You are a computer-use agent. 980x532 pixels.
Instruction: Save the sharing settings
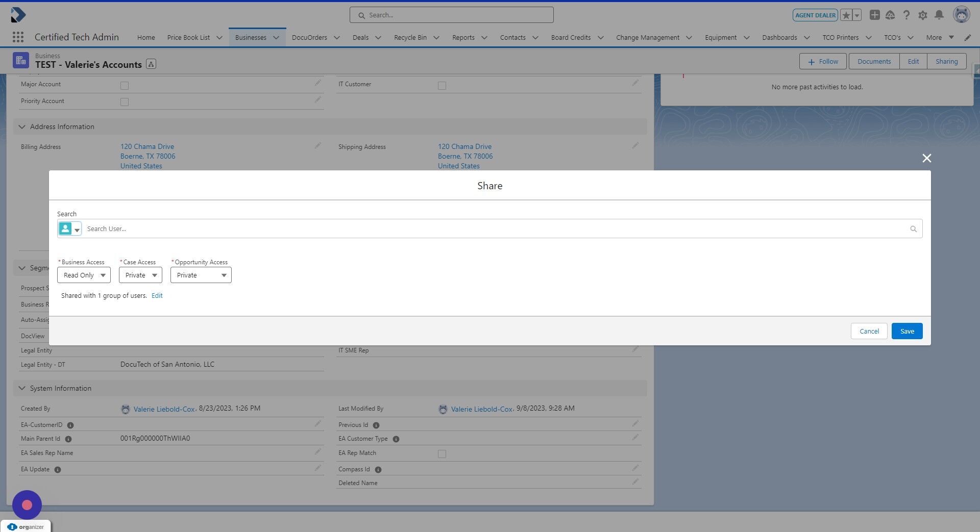[906, 331]
